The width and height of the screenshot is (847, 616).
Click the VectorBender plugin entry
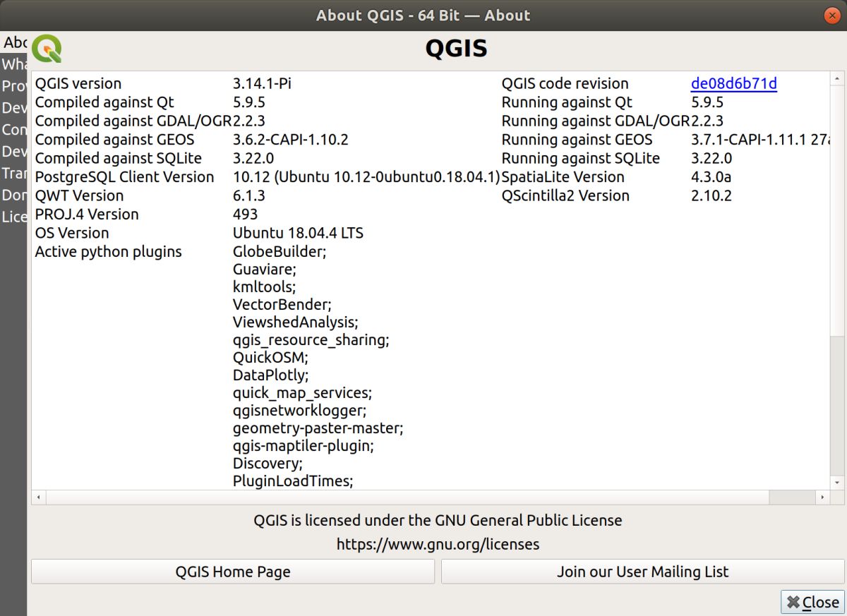point(282,305)
